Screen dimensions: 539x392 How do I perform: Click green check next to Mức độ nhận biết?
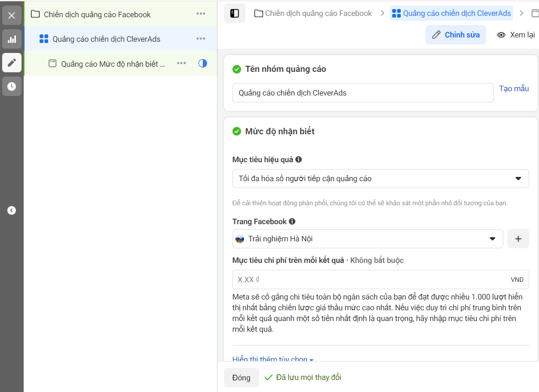(236, 131)
